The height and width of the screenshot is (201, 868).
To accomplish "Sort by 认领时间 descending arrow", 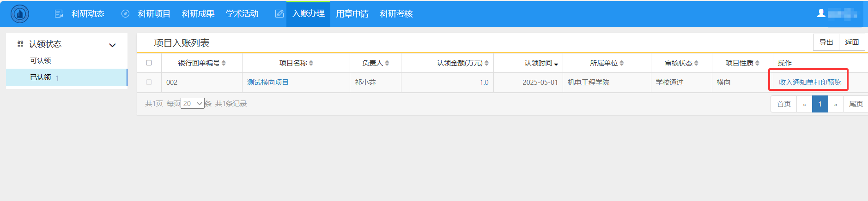I will pyautogui.click(x=556, y=64).
